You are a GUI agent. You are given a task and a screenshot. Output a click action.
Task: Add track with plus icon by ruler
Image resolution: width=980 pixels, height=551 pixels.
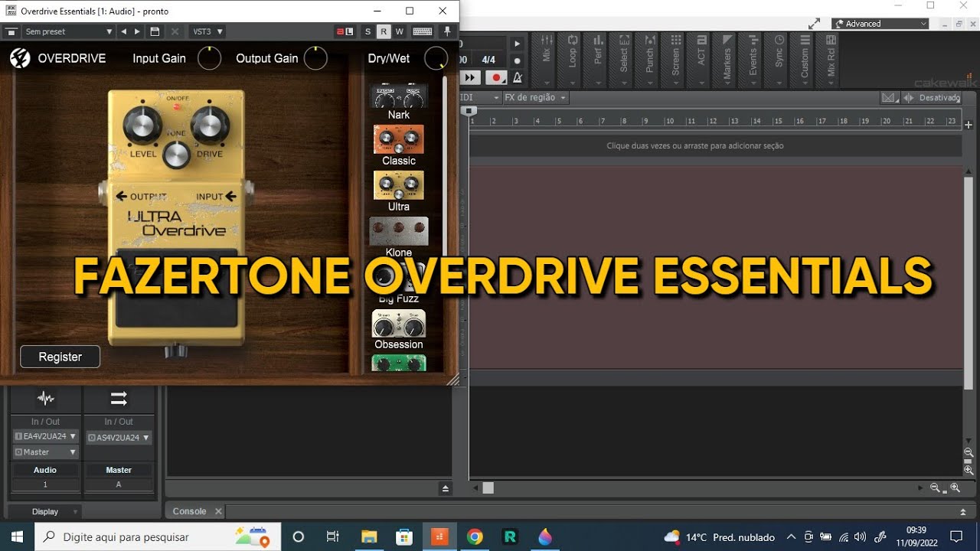(x=969, y=125)
